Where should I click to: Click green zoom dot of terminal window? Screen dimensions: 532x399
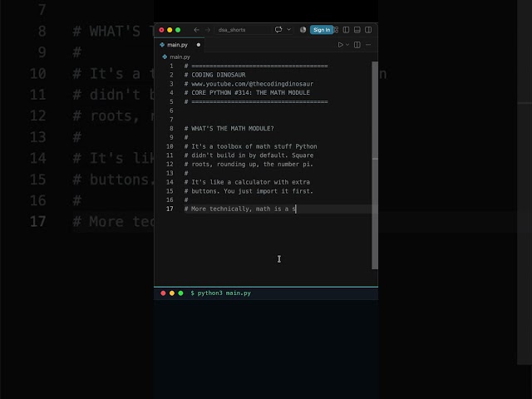(x=181, y=293)
